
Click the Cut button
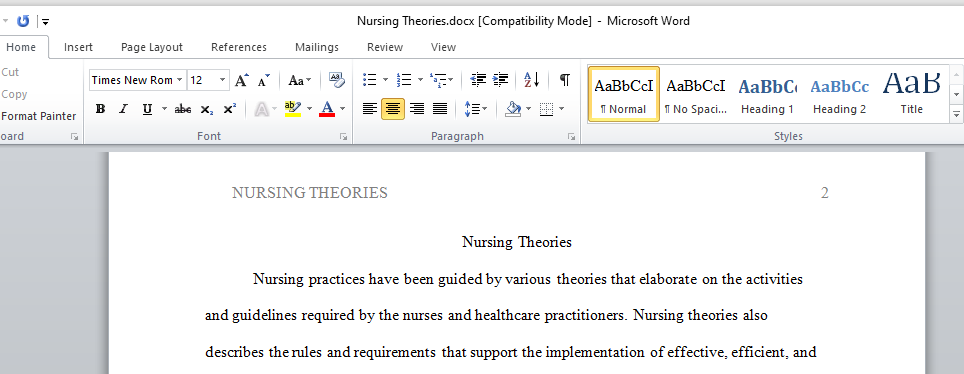tap(10, 72)
